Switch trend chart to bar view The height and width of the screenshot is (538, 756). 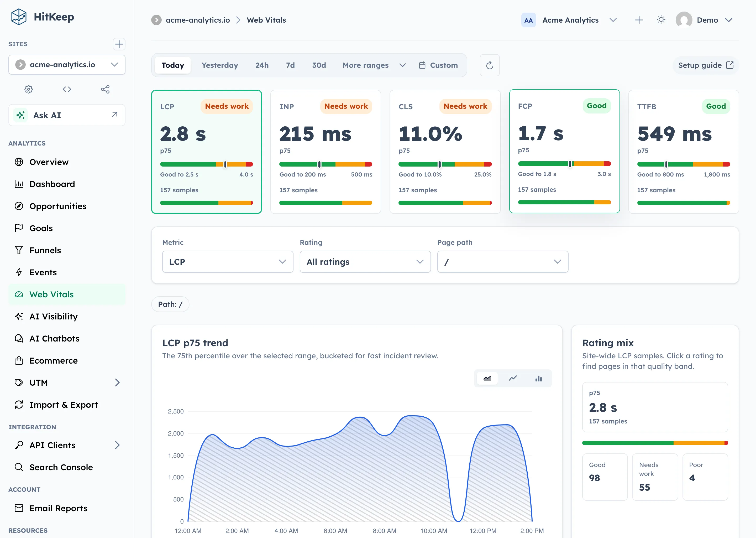coord(539,378)
